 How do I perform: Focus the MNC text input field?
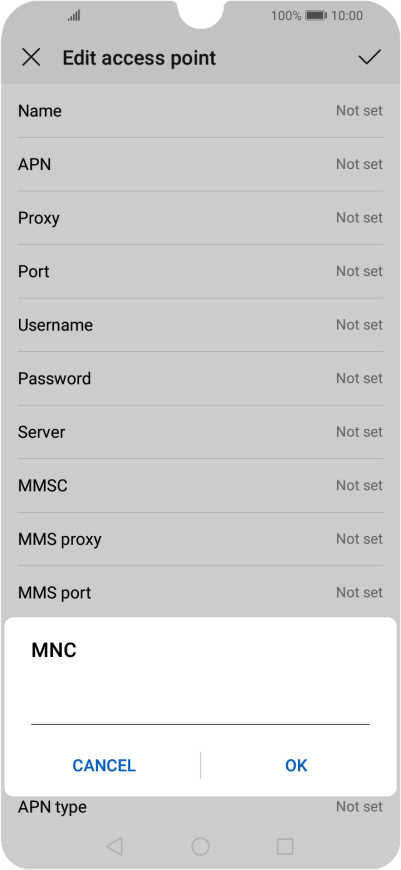pos(200,706)
